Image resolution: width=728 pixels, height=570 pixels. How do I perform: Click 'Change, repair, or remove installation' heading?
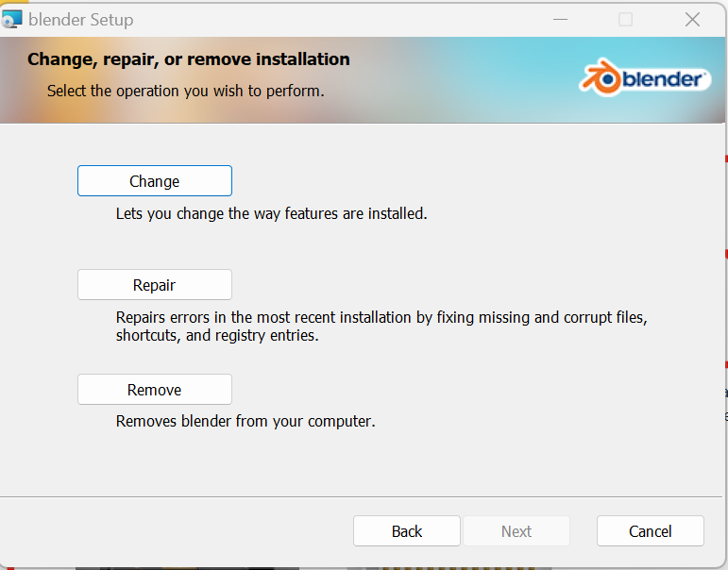pos(189,59)
